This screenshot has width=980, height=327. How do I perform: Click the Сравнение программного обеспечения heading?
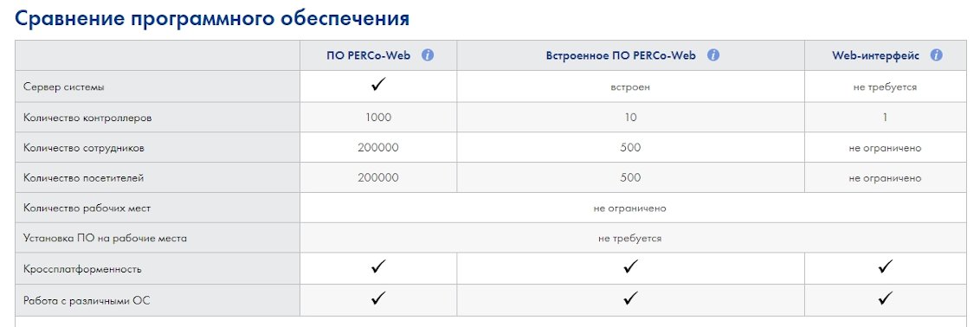pos(212,18)
